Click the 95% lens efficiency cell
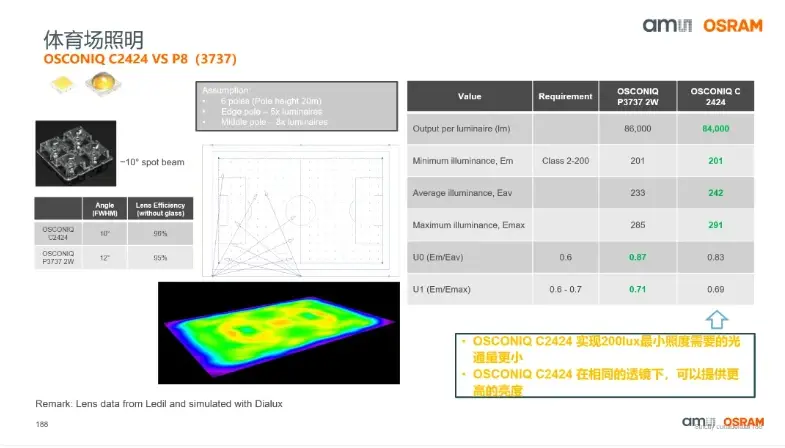Viewport: 785px width, 448px height. (160, 258)
